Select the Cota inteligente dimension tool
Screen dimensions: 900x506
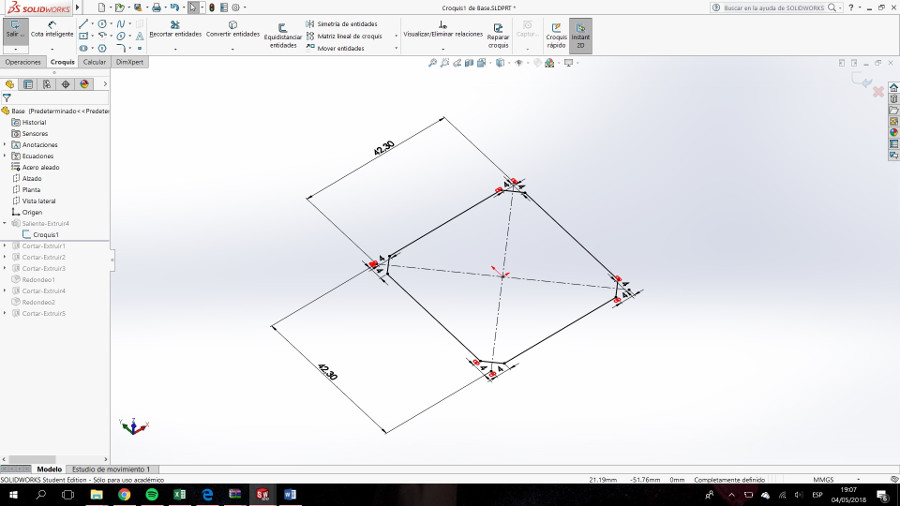click(x=52, y=30)
